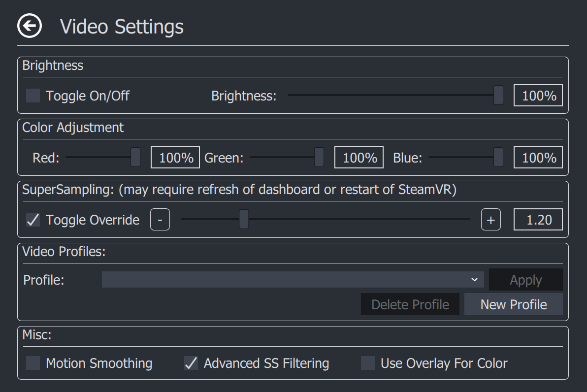Viewport: 587px width, 392px height.
Task: Click the Red 100% value field
Action: [175, 157]
